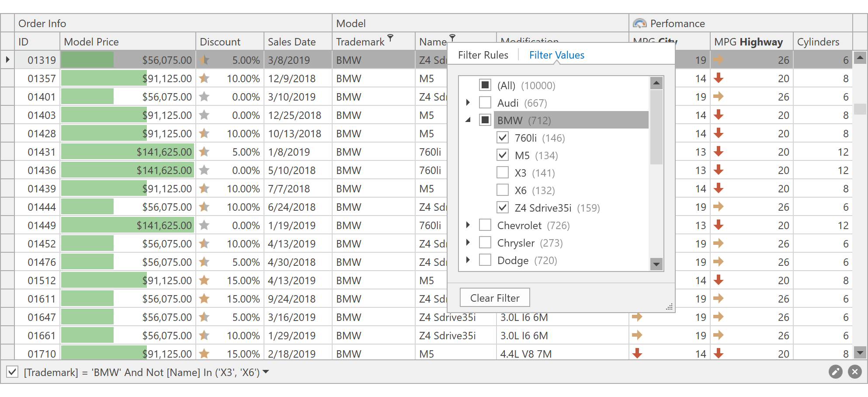
Task: Click the grid scroll up arrow
Action: coord(860,58)
